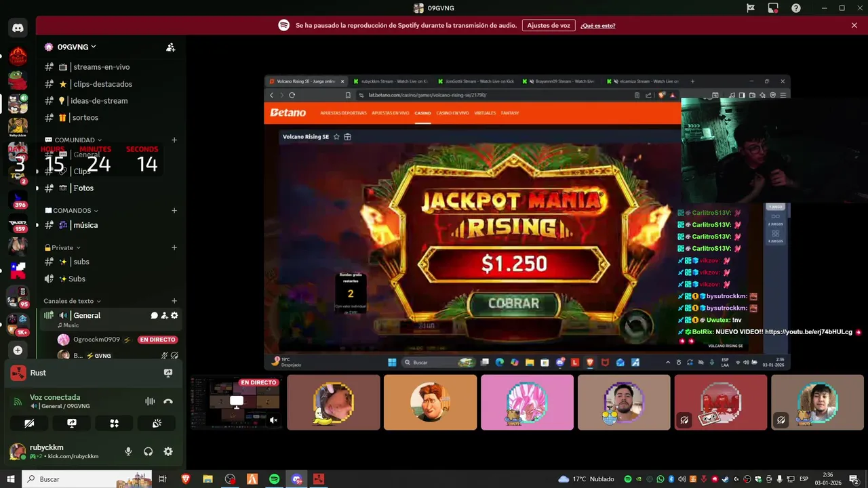
Task: Click the EN DIRECTO badge beside Ogrocckm0909
Action: click(x=157, y=340)
